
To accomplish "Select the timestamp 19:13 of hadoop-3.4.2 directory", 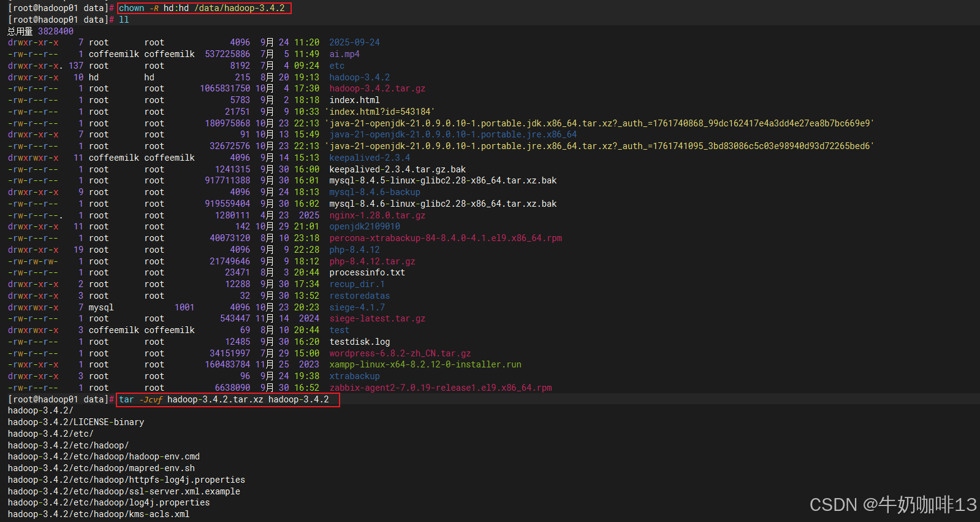I will click(x=306, y=77).
